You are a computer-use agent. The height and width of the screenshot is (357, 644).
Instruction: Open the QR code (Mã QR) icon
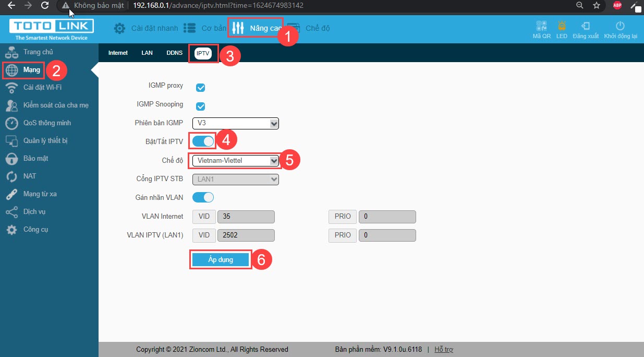(x=541, y=26)
